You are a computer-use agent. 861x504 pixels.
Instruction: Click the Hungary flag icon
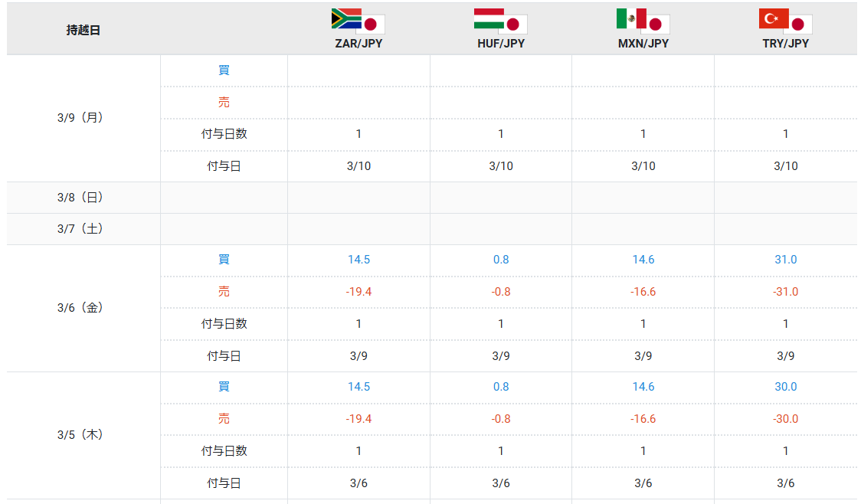pyautogui.click(x=488, y=18)
